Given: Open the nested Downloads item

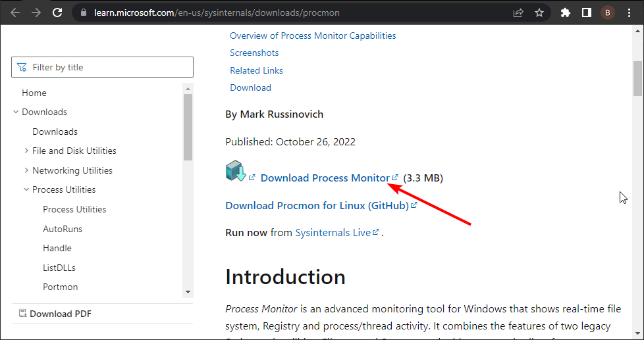Looking at the screenshot, I should [55, 132].
